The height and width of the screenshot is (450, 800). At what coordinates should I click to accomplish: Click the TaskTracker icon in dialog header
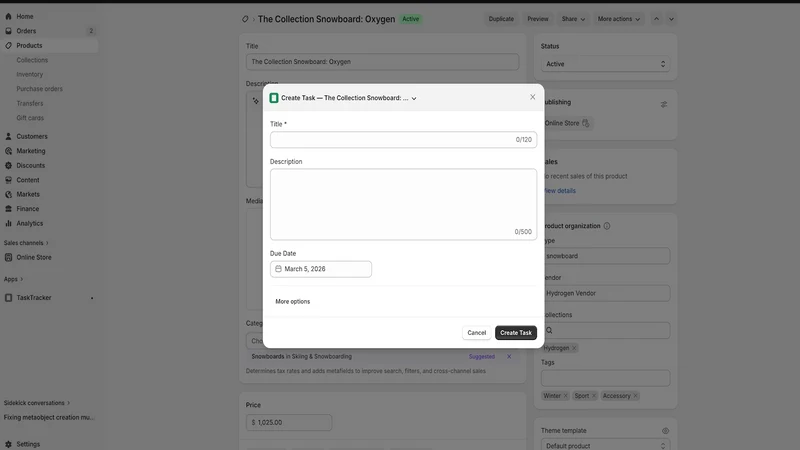(274, 98)
